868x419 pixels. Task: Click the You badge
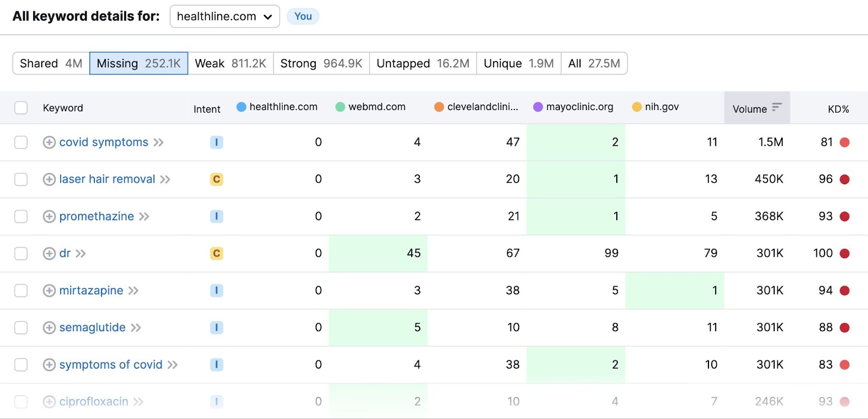(303, 16)
